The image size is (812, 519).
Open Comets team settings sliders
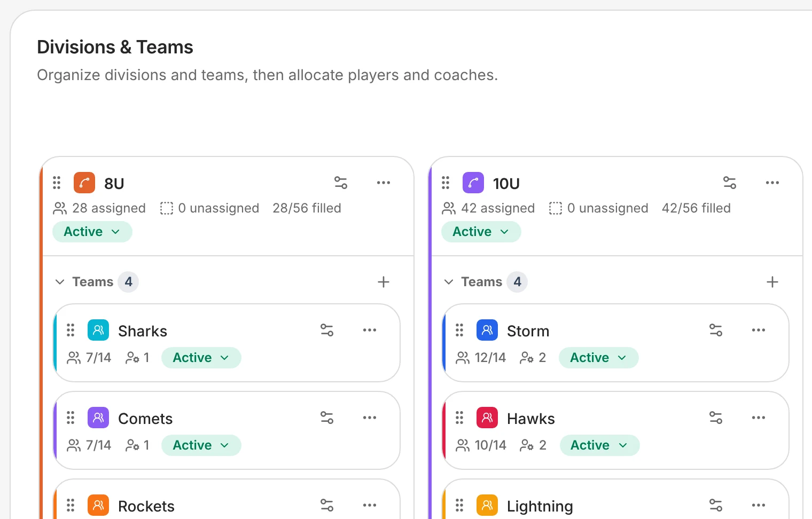pyautogui.click(x=327, y=418)
